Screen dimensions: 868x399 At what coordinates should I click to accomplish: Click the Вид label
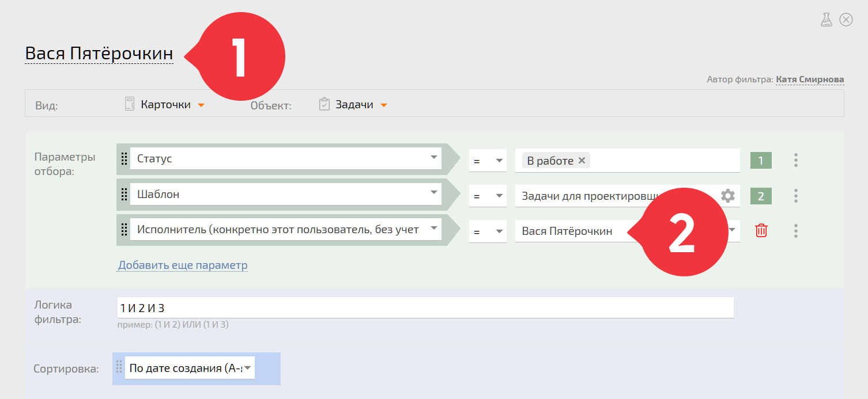point(47,106)
